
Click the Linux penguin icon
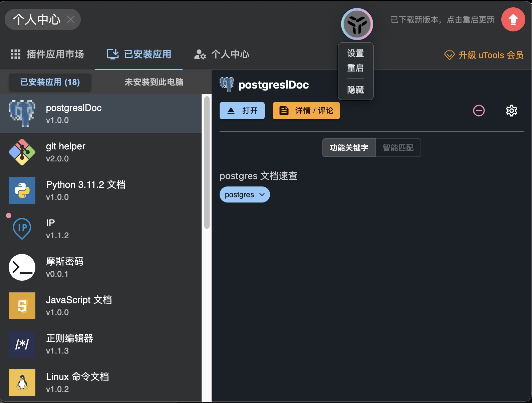point(22,383)
